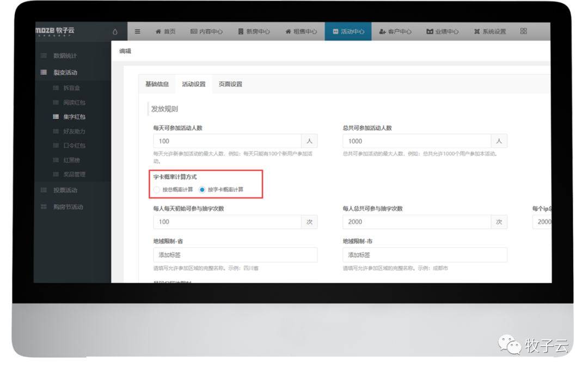
Task: Click the water drop icon beside logo
Action: coord(115,32)
